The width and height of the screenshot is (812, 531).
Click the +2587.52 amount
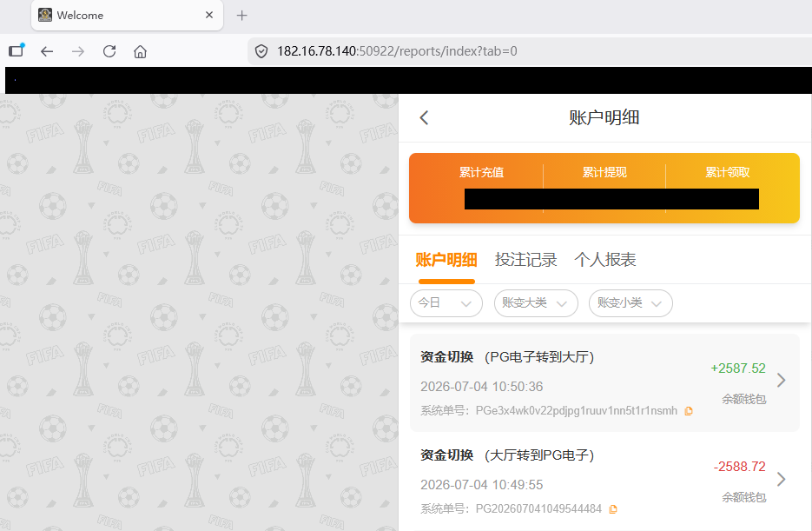point(738,368)
